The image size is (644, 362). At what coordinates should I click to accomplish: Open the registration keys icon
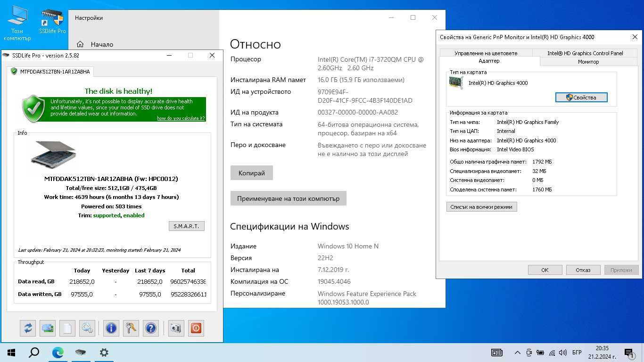tap(131, 328)
